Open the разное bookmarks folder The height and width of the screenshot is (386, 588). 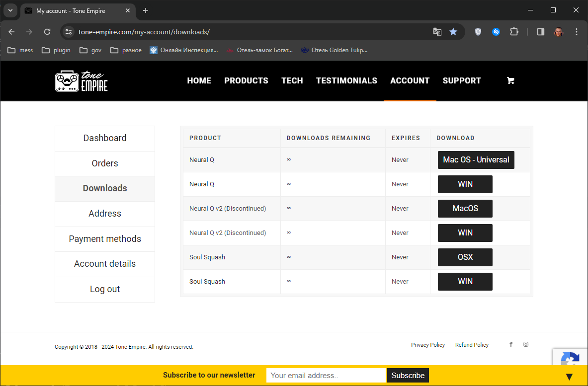click(126, 50)
